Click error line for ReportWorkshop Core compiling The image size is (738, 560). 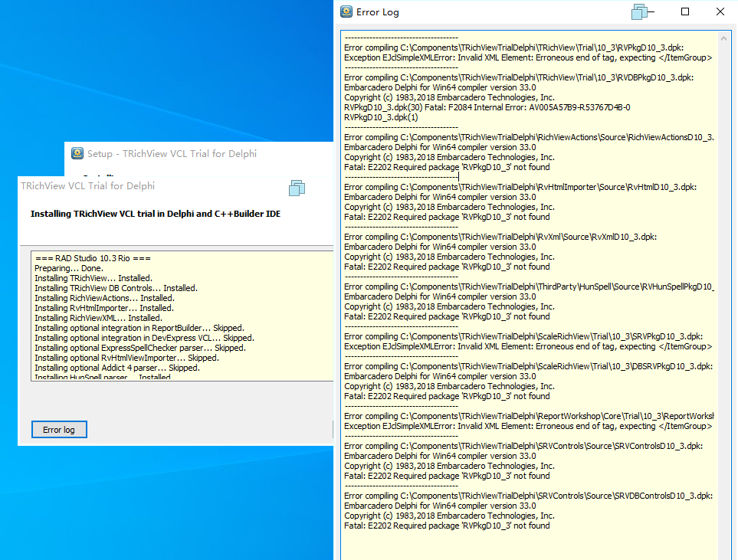click(529, 416)
